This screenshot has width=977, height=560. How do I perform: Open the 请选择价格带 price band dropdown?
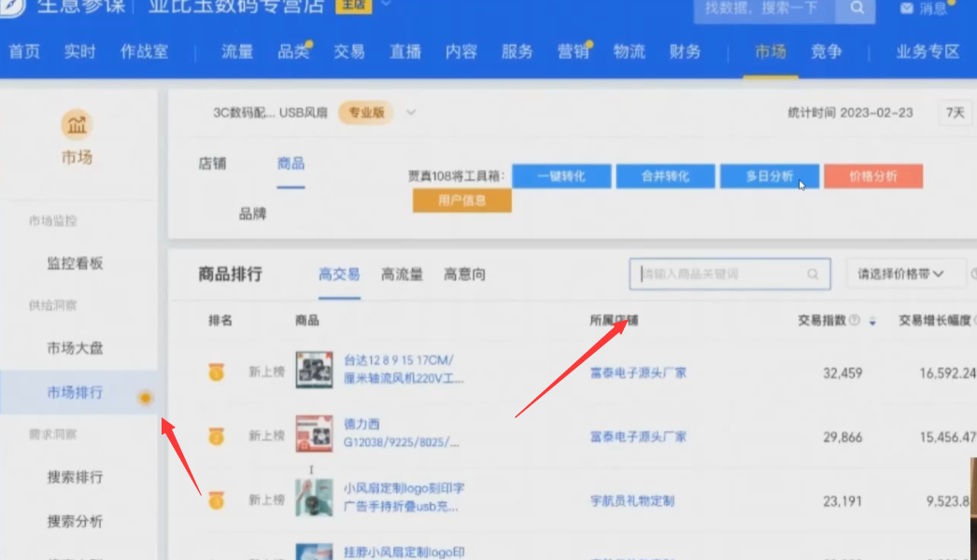pos(905,274)
